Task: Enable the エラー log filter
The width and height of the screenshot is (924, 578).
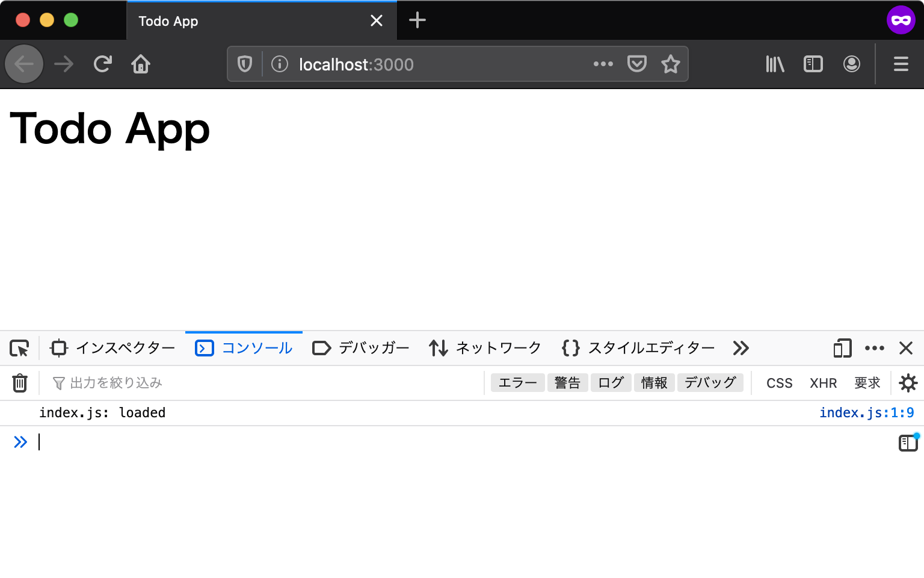Action: point(517,382)
